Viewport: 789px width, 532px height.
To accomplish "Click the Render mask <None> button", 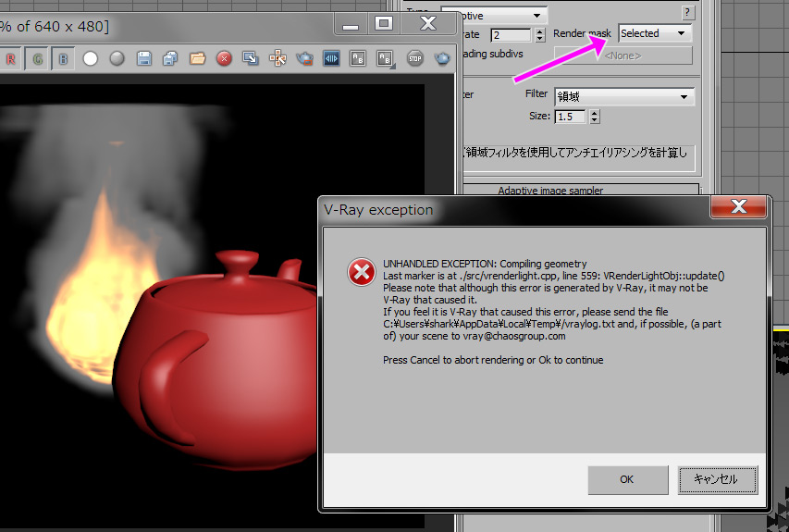I will [623, 56].
